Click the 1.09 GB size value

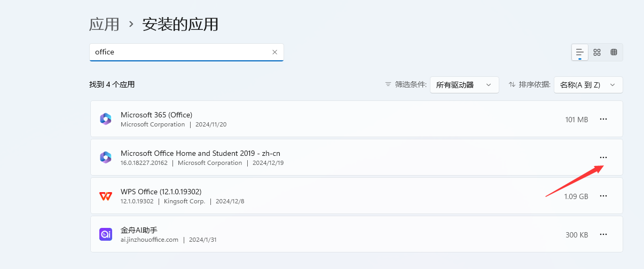tap(576, 196)
